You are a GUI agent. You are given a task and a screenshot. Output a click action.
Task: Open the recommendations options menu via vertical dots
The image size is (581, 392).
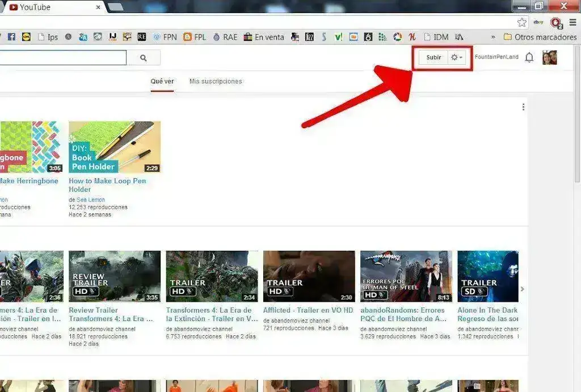(x=523, y=107)
